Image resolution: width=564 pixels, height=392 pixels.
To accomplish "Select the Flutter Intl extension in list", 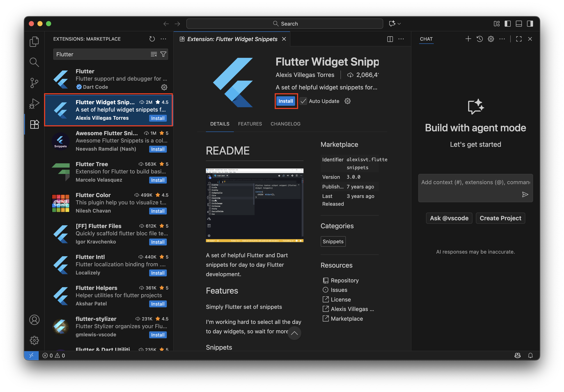I will pos(109,265).
